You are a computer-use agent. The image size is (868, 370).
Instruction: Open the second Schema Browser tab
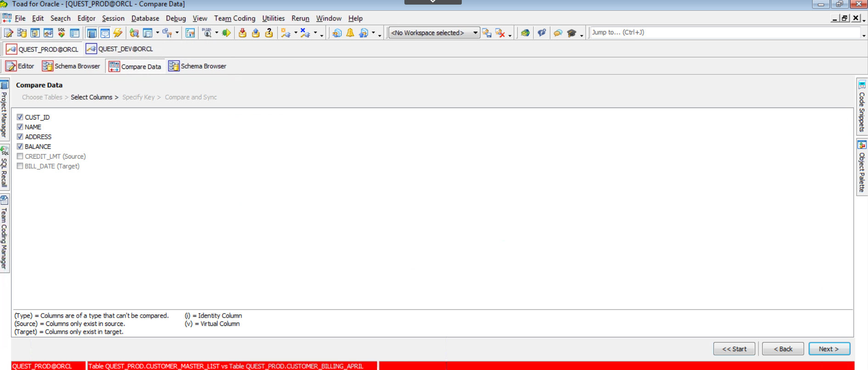click(197, 66)
